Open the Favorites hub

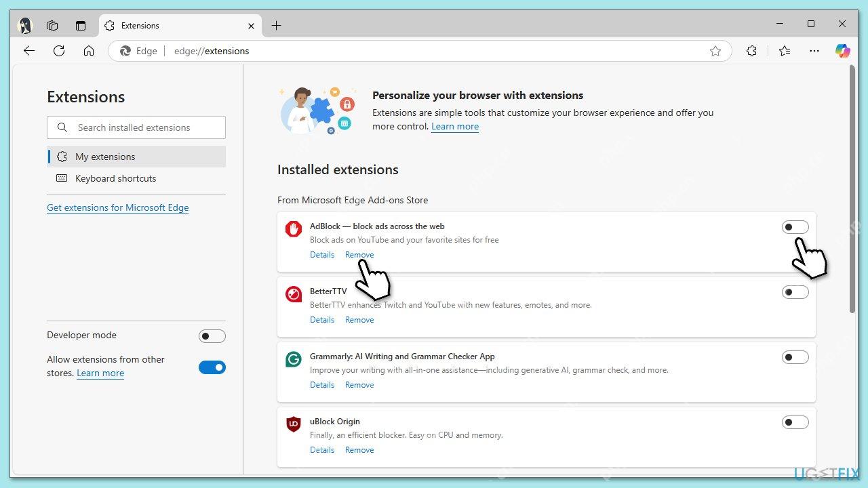point(785,51)
